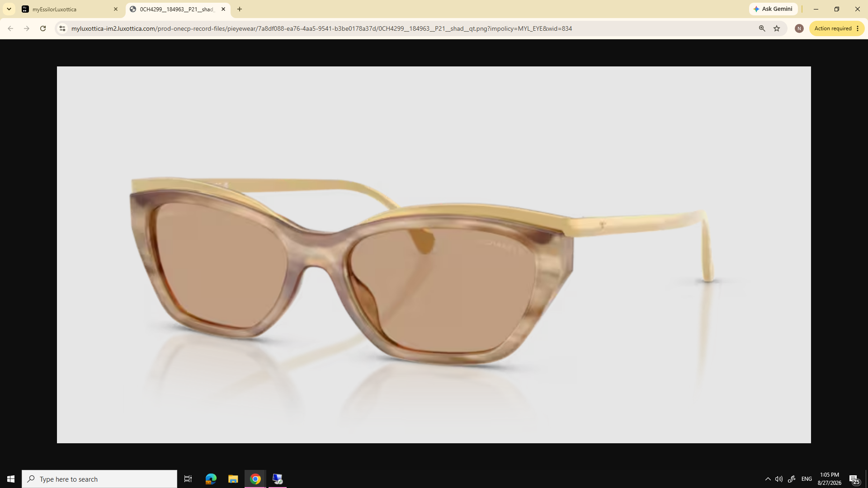Go back to the previous page
Image resolution: width=868 pixels, height=488 pixels.
pyautogui.click(x=10, y=28)
